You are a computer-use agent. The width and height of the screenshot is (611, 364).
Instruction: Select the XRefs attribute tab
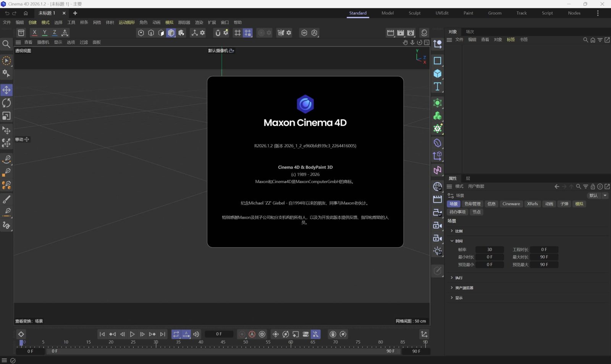coord(532,204)
